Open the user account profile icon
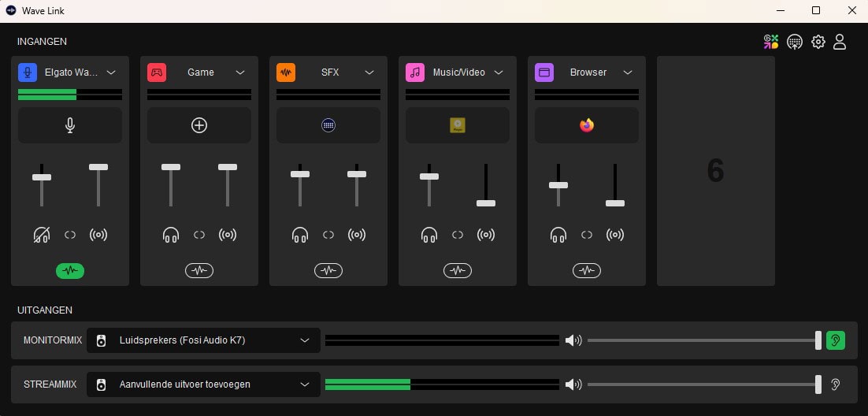Image resolution: width=868 pixels, height=416 pixels. (x=840, y=42)
